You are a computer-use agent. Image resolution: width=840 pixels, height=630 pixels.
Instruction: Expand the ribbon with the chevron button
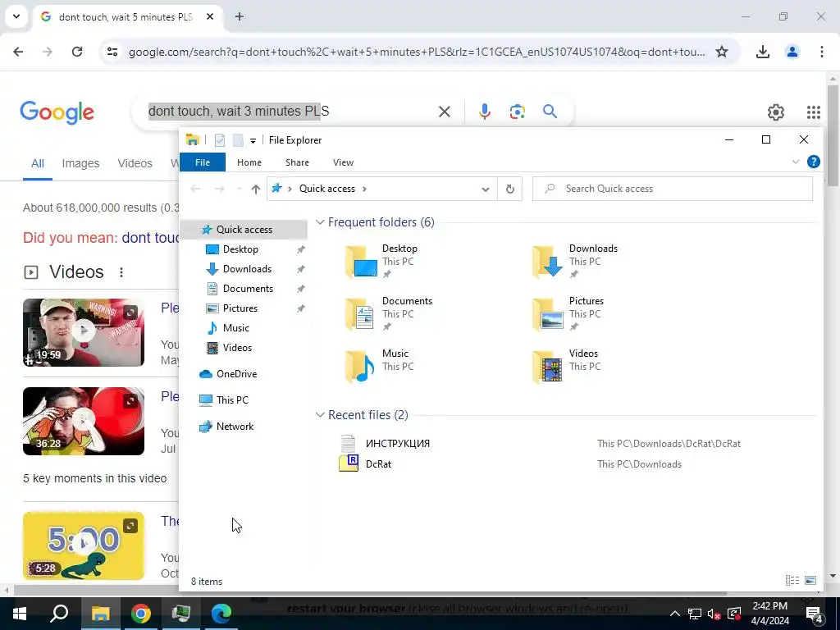tap(796, 162)
